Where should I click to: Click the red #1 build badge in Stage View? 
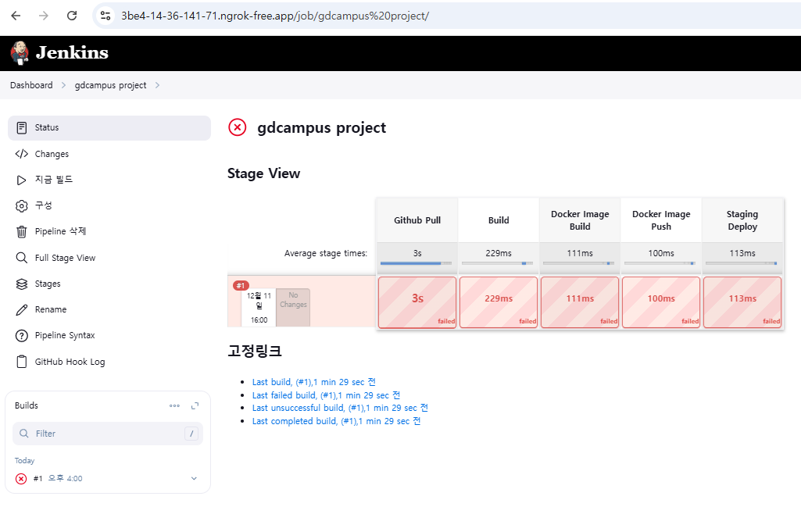(241, 285)
